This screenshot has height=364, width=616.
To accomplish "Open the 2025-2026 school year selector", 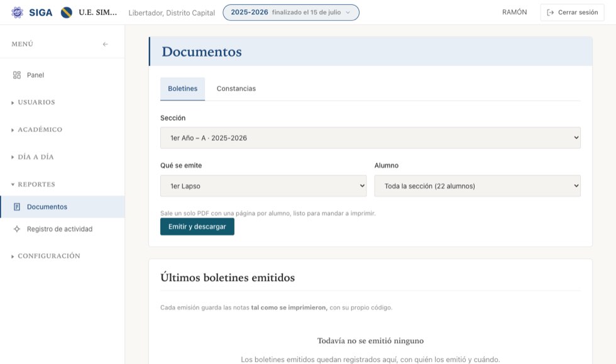I will (290, 13).
